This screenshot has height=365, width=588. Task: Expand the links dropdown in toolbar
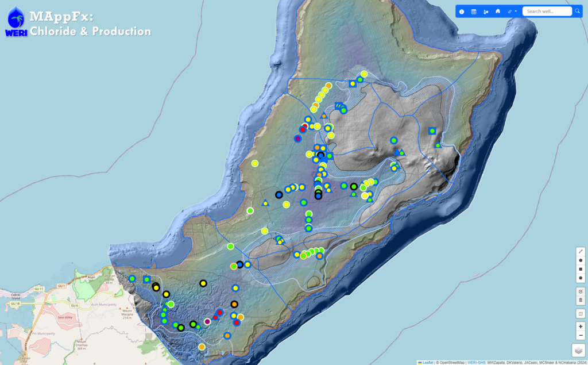pyautogui.click(x=512, y=11)
